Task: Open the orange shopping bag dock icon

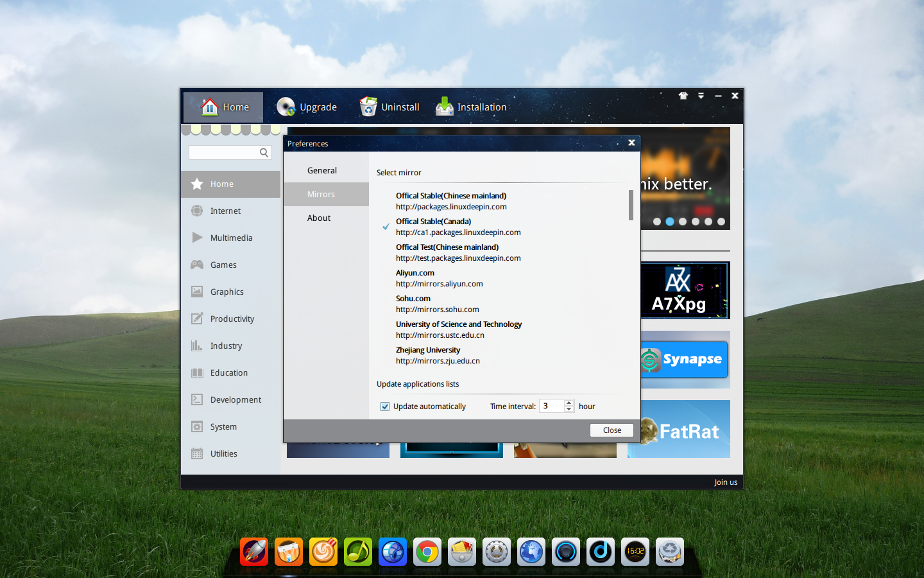Action: [289, 552]
